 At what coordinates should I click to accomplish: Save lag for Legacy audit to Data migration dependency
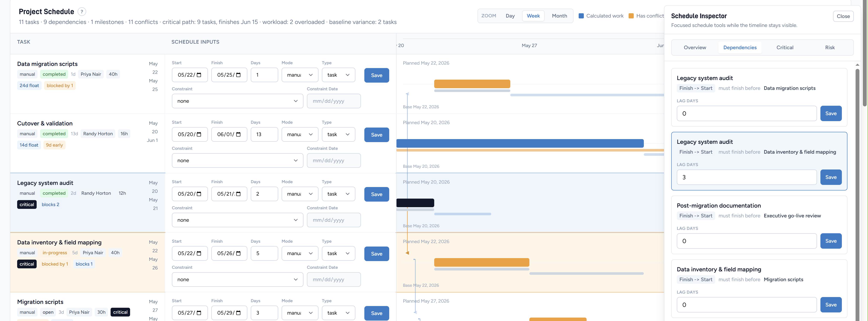(x=830, y=113)
